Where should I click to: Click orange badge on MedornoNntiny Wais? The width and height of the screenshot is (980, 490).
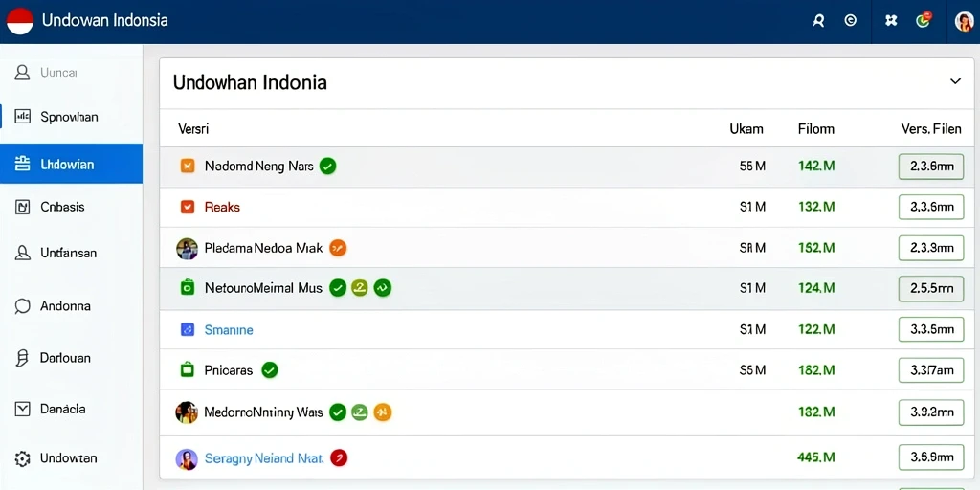[x=383, y=412]
